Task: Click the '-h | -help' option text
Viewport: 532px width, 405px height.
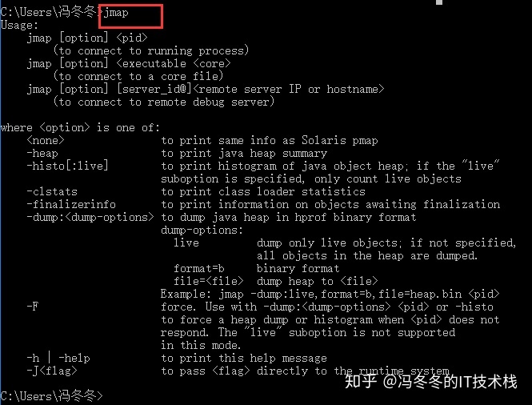Action: 58,358
